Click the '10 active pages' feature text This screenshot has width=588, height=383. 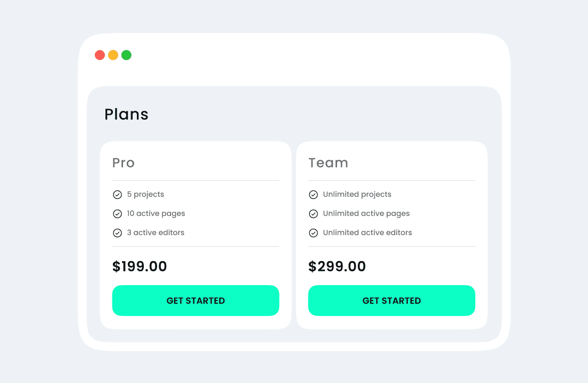(156, 214)
